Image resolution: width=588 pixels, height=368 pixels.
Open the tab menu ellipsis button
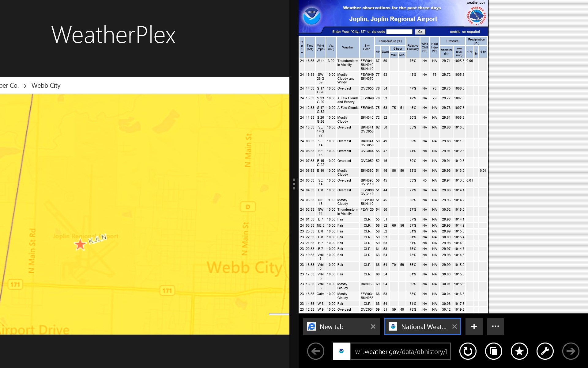(495, 327)
